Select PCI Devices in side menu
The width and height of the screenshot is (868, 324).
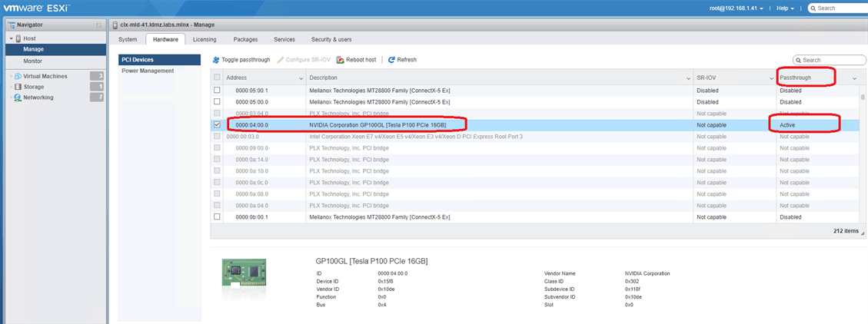tap(159, 60)
